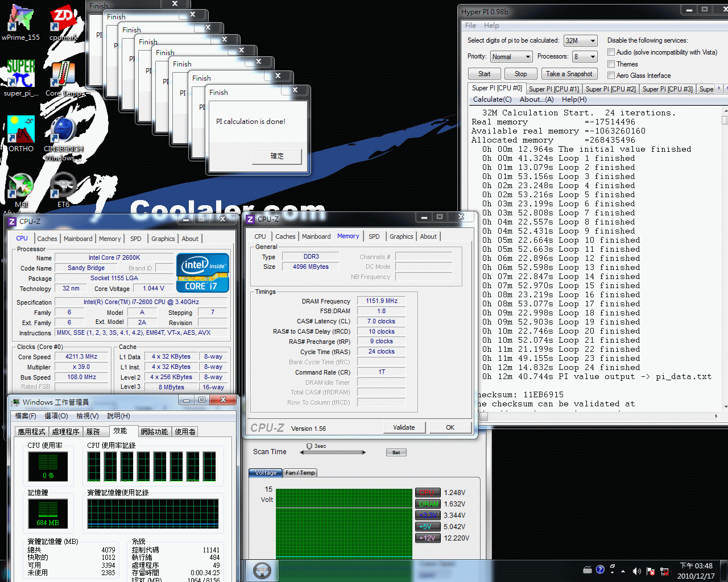Screen dimensions: 728x582
Task: Open the volume speaker tray icon
Action: coord(636,571)
